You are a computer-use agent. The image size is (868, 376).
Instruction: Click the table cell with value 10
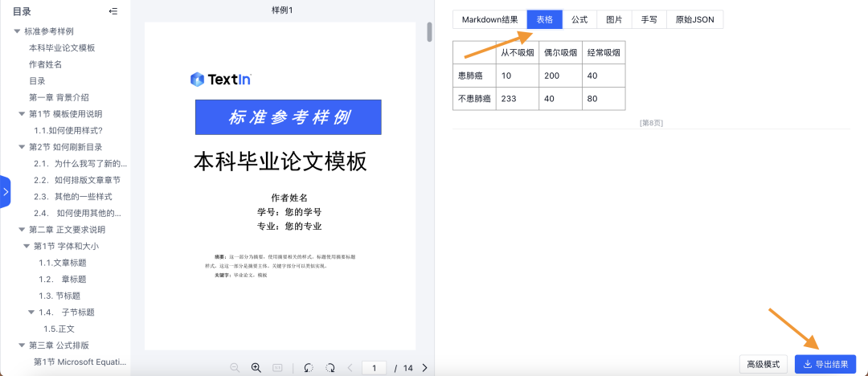point(517,76)
